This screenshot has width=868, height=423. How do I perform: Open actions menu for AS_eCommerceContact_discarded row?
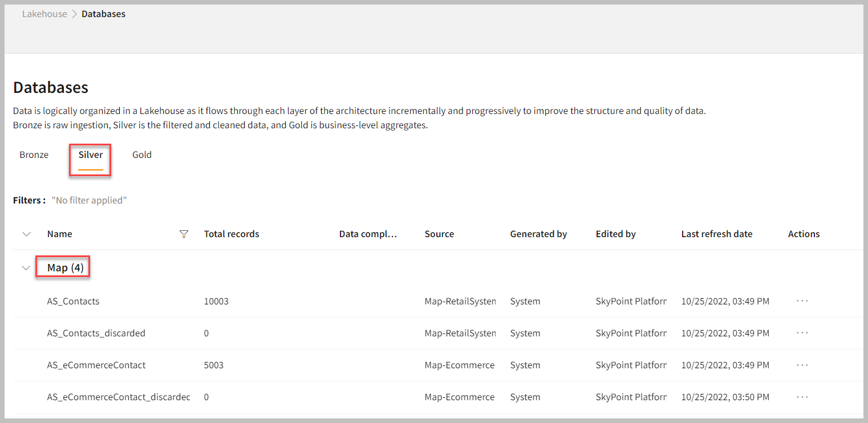[802, 397]
